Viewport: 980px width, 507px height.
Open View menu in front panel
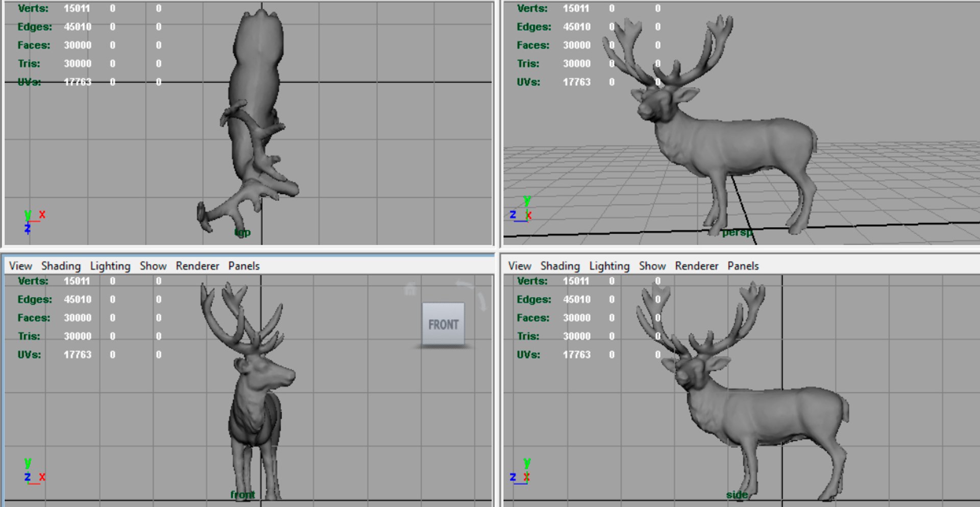click(x=20, y=266)
